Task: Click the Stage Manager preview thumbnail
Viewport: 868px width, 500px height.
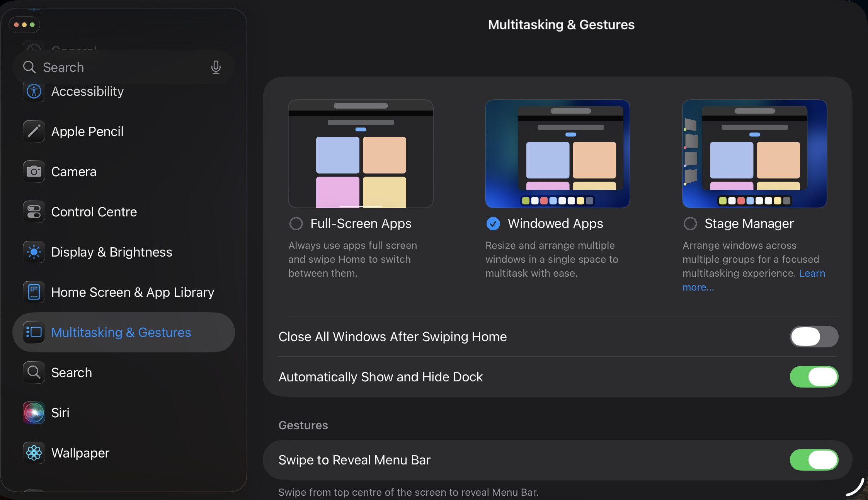Action: coord(754,154)
